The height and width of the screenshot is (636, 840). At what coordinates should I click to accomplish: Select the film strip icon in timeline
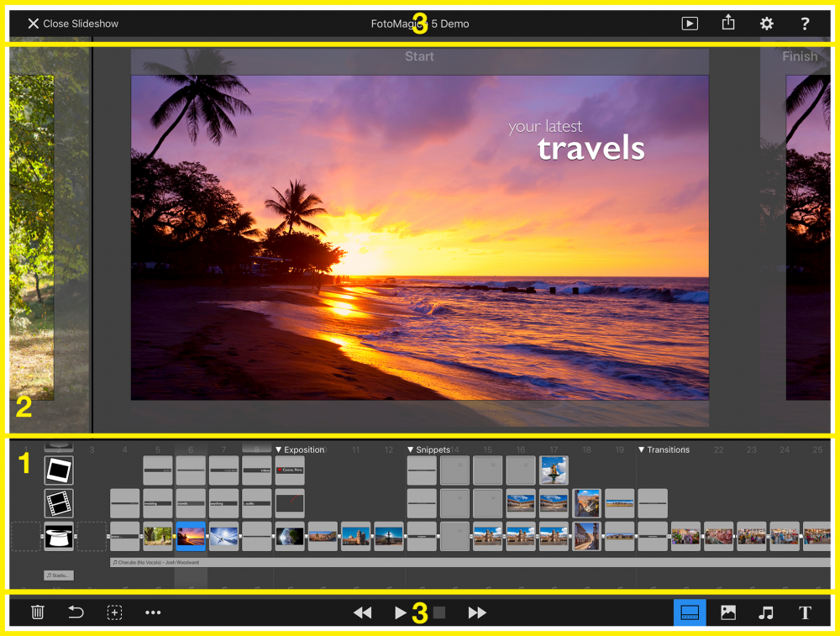tap(59, 503)
